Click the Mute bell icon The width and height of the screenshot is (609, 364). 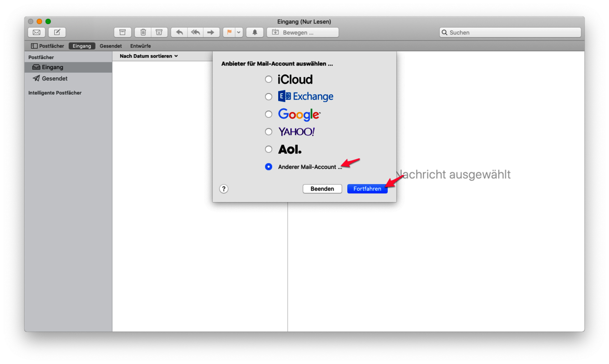point(255,32)
